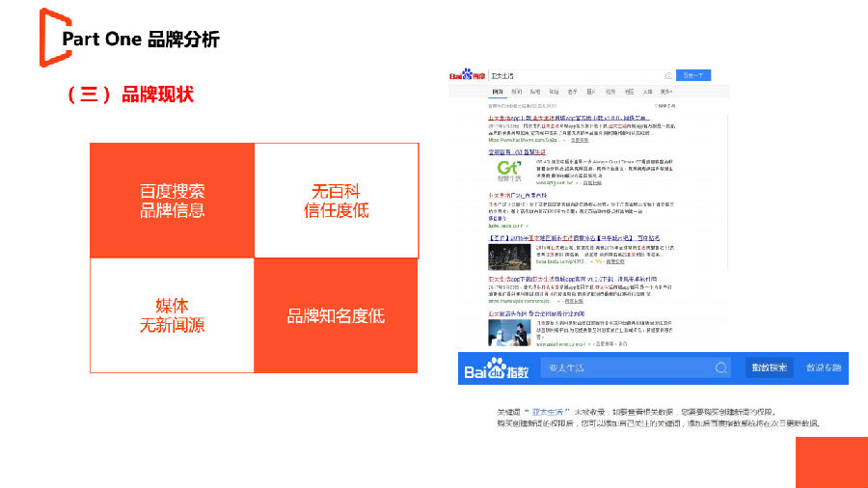This screenshot has width=868, height=488.
Task: Click the orange bracket logo beside Part One
Action: click(x=47, y=38)
